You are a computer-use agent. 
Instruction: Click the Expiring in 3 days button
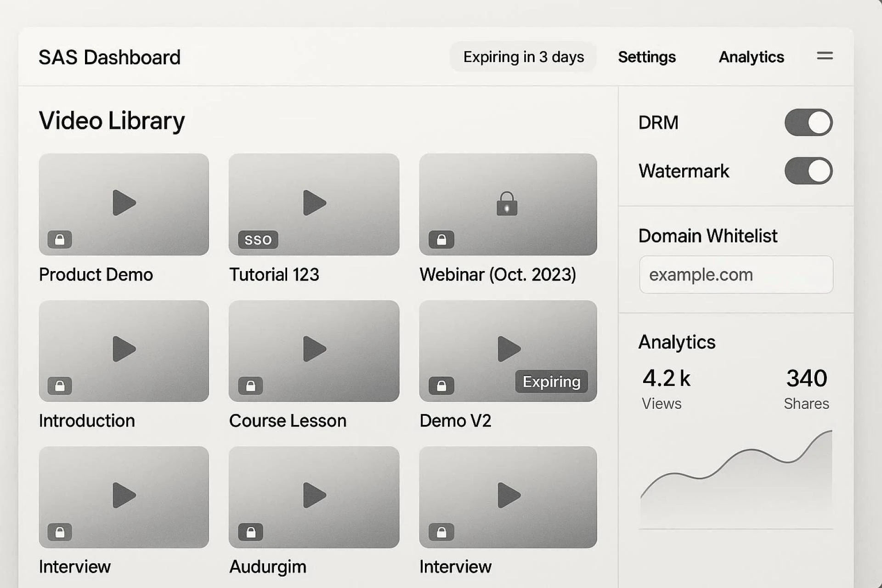[x=523, y=57]
